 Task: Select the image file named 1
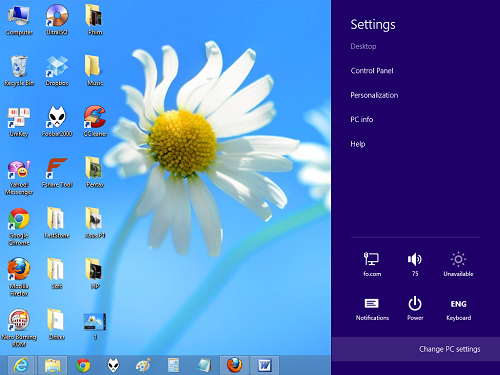pos(95,326)
